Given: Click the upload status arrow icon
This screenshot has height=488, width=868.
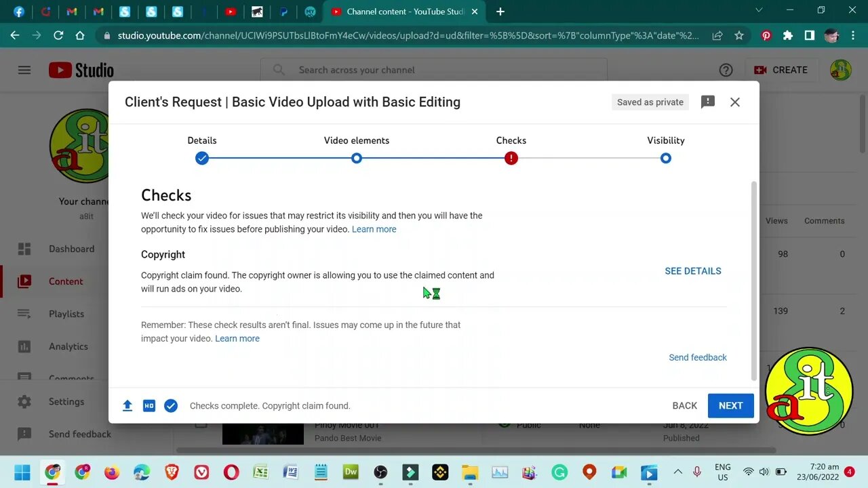Looking at the screenshot, I should (x=127, y=405).
